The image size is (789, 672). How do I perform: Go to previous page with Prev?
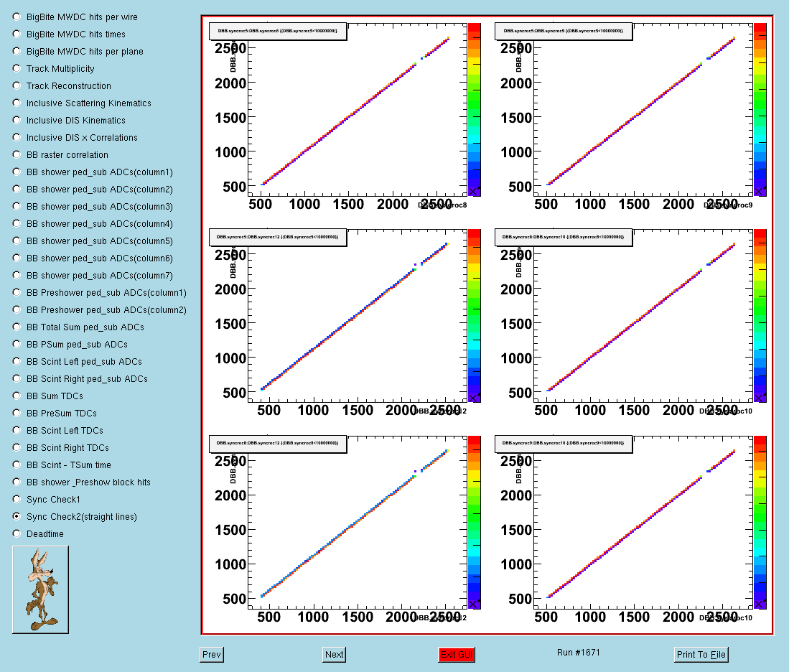pos(211,654)
